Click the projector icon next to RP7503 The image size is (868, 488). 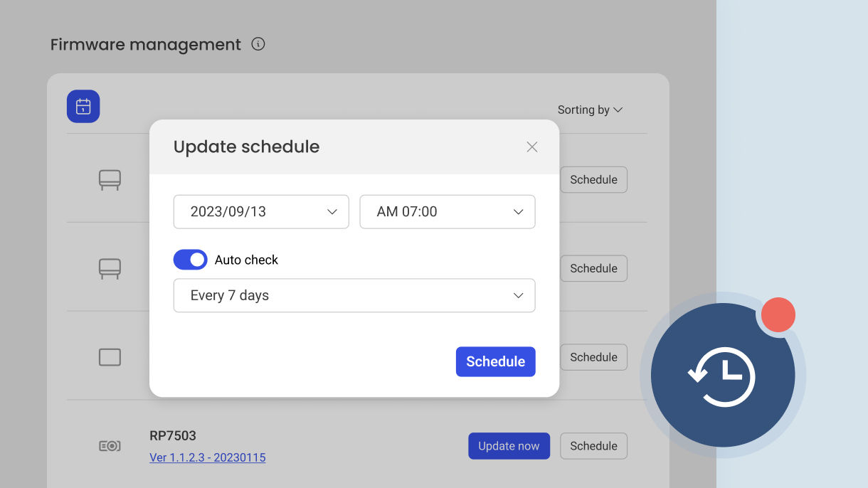point(110,446)
